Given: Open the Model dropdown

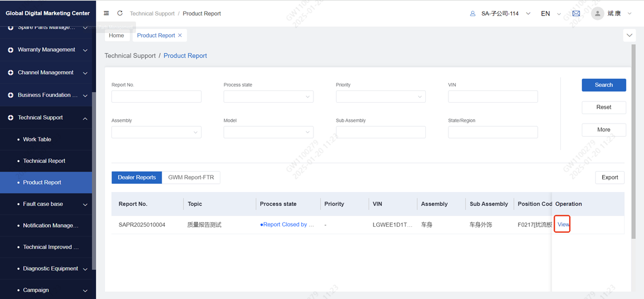Looking at the screenshot, I should (268, 132).
